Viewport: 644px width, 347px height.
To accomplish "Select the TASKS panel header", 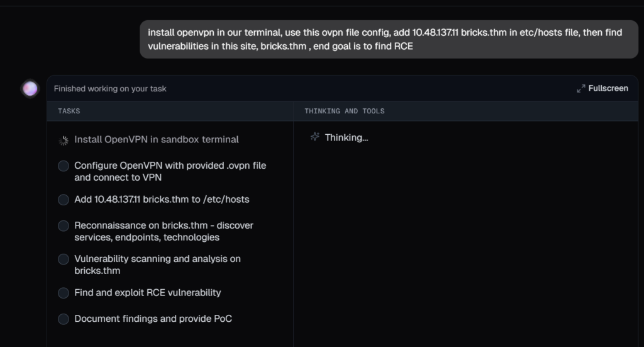I will point(69,111).
